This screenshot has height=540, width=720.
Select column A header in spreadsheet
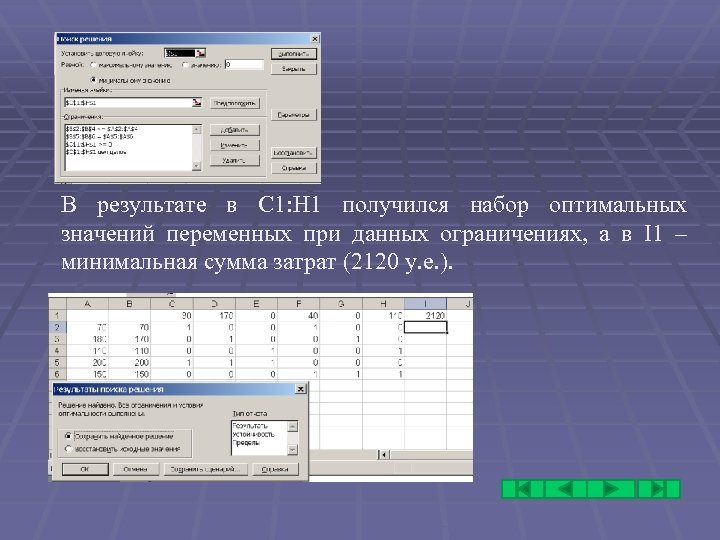click(88, 304)
